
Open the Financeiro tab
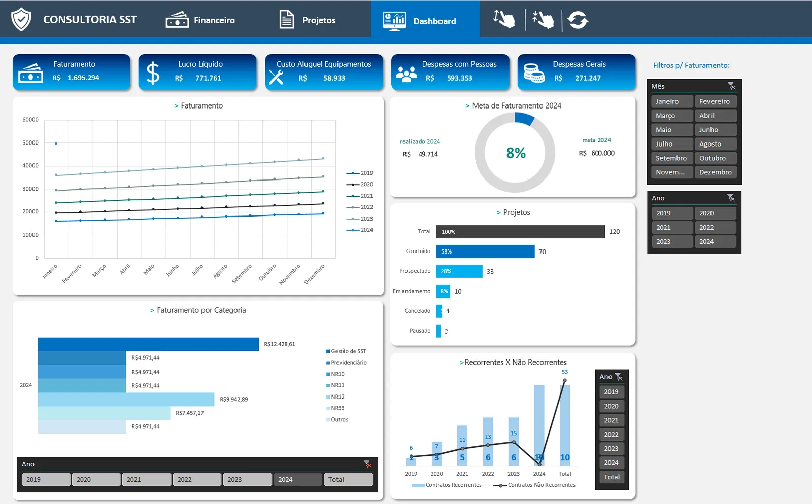(201, 20)
